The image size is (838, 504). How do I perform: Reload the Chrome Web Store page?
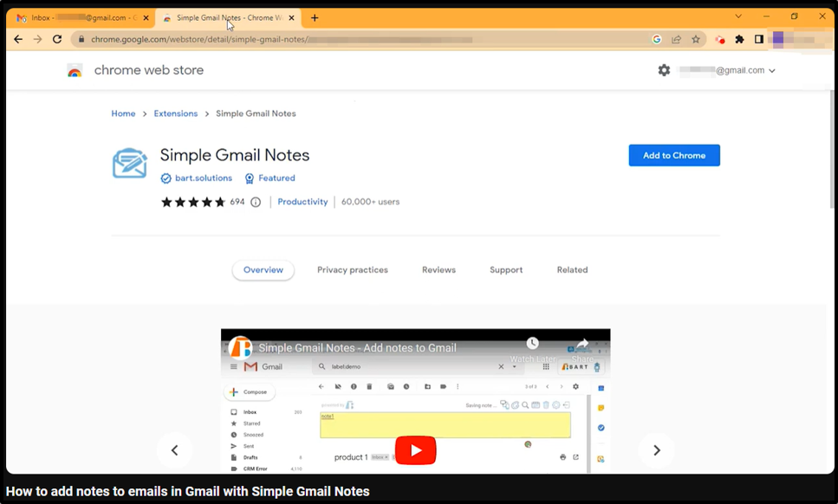[57, 39]
